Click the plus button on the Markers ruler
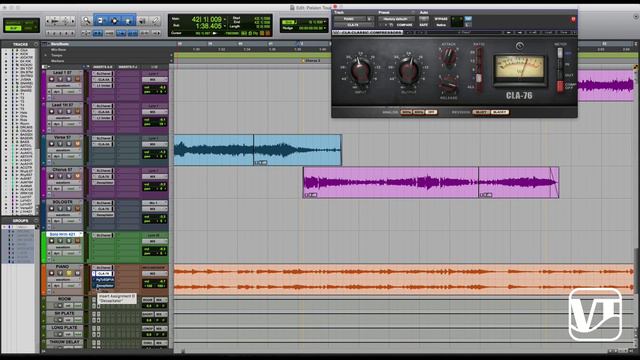The width and height of the screenshot is (640, 360). pos(171,61)
